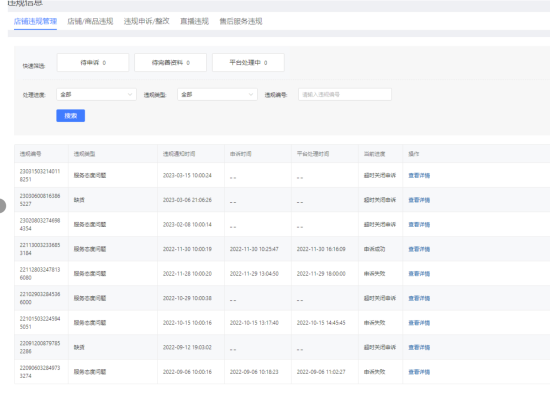This screenshot has height=399, width=550.
Task: Select notice time 2023-03-06 21:06:26
Action: click(x=187, y=200)
